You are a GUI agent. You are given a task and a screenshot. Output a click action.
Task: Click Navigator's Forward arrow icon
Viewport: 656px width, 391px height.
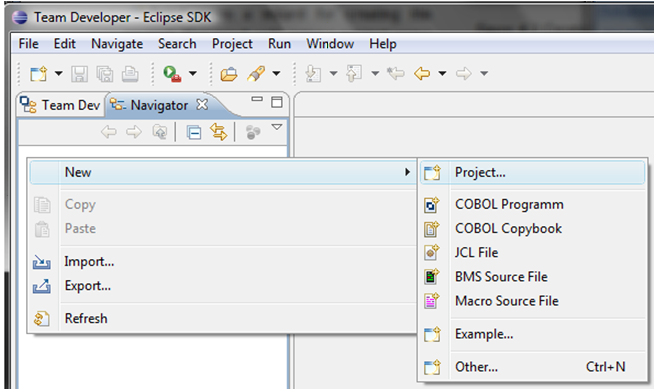[x=134, y=132]
